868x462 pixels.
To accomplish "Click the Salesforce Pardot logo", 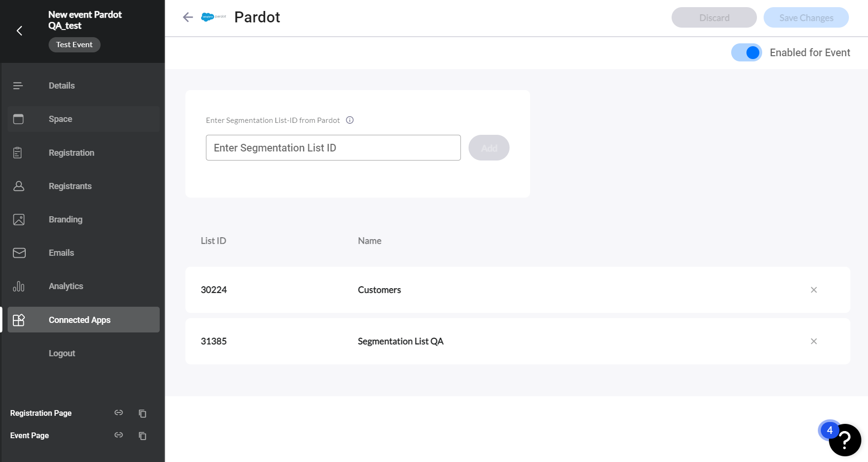I will (214, 17).
